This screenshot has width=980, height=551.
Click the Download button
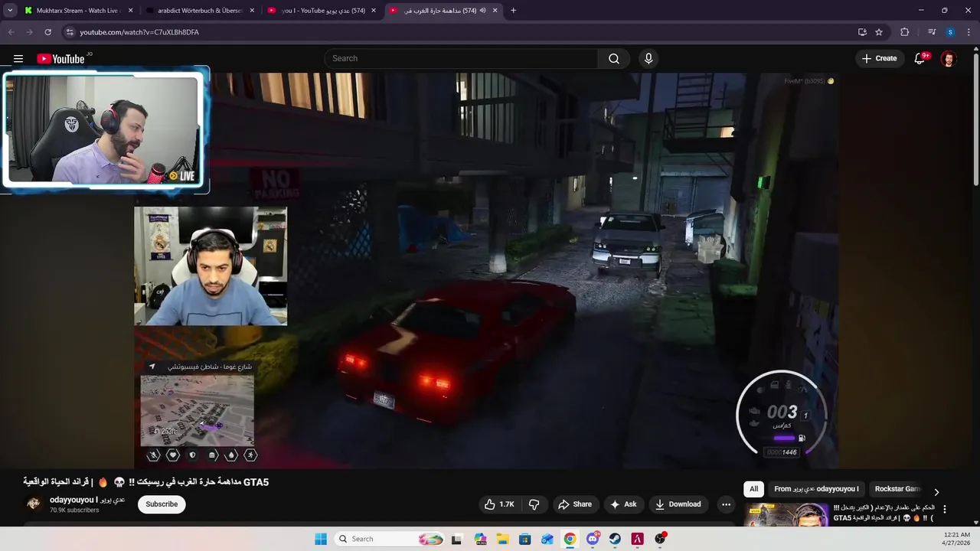678,504
